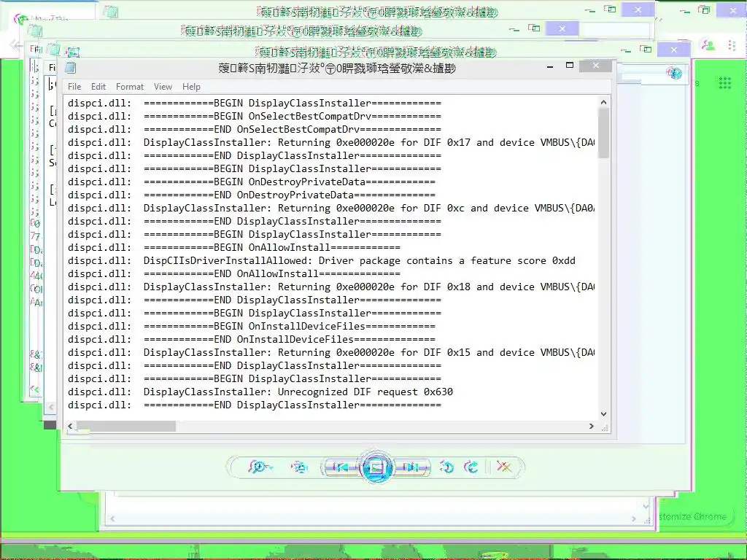Screen dimensions: 747x560
Task: Click the 'END OnSelectBestCompatDrv' line
Action: pyautogui.click(x=255, y=130)
